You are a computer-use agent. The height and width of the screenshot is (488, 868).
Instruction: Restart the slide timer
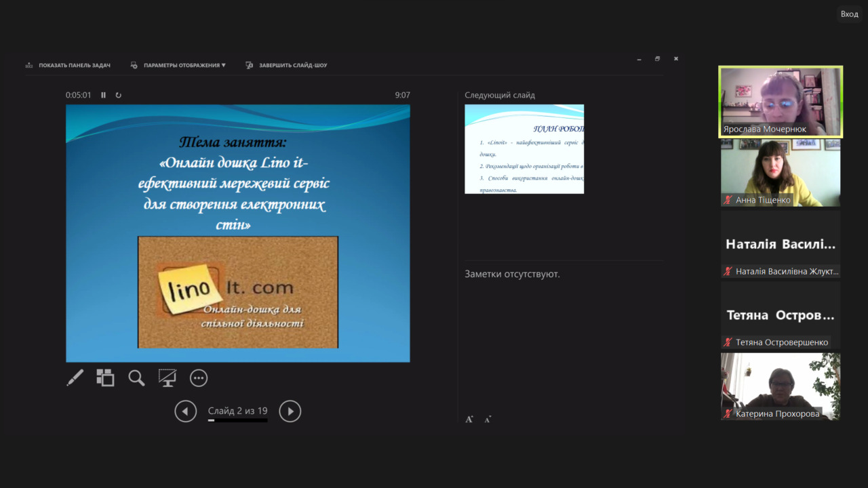pyautogui.click(x=118, y=96)
